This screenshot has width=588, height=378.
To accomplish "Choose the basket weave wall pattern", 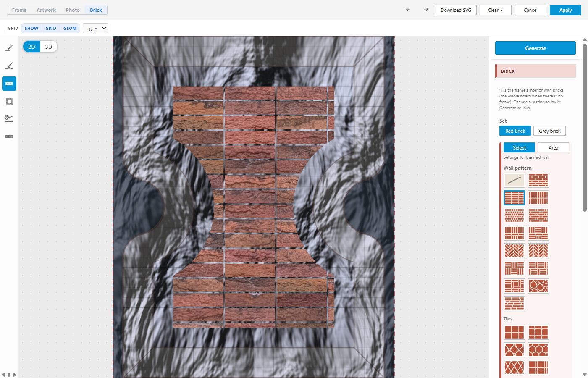I will point(514,268).
